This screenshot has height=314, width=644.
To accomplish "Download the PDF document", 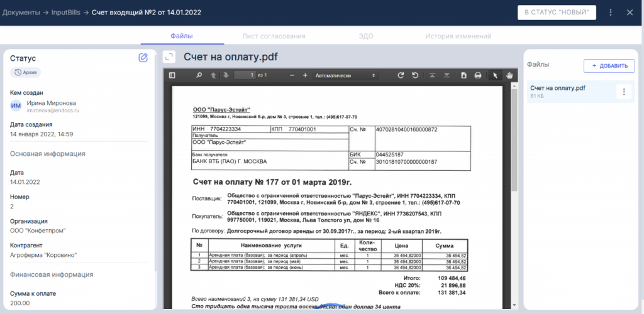I will [464, 75].
